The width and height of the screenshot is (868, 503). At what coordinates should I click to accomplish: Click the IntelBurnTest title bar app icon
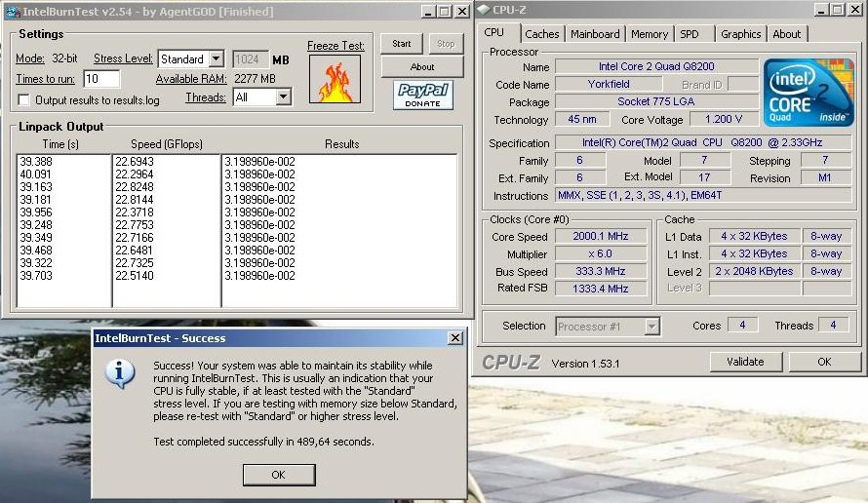coord(14,12)
